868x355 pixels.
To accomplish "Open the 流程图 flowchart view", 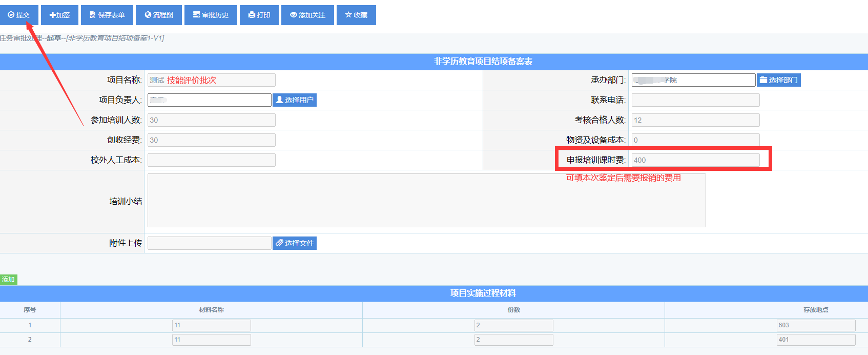I will pyautogui.click(x=159, y=15).
